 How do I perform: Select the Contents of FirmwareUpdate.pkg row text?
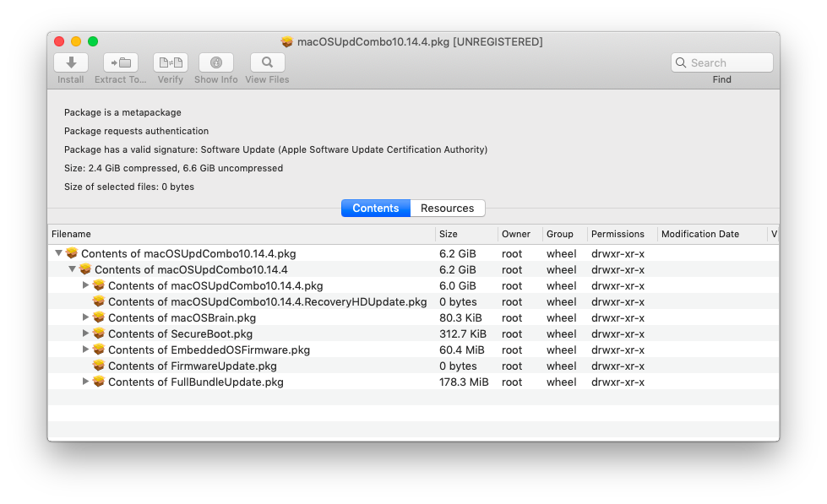(x=193, y=366)
